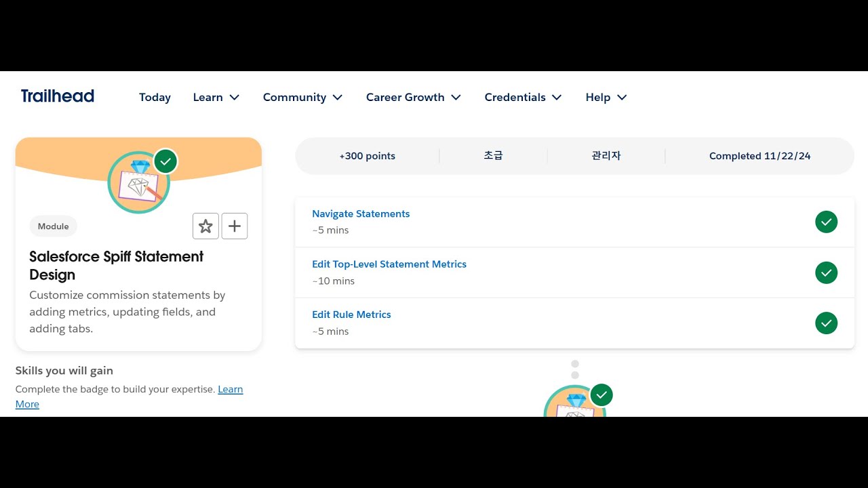Click the ~10 mins duration text
Image resolution: width=868 pixels, height=488 pixels.
coord(333,281)
